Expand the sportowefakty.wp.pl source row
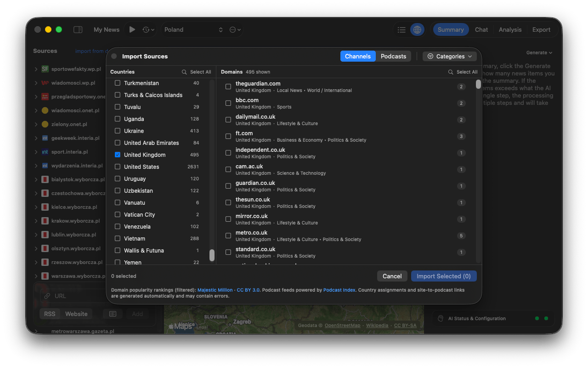This screenshot has width=588, height=368. click(36, 69)
